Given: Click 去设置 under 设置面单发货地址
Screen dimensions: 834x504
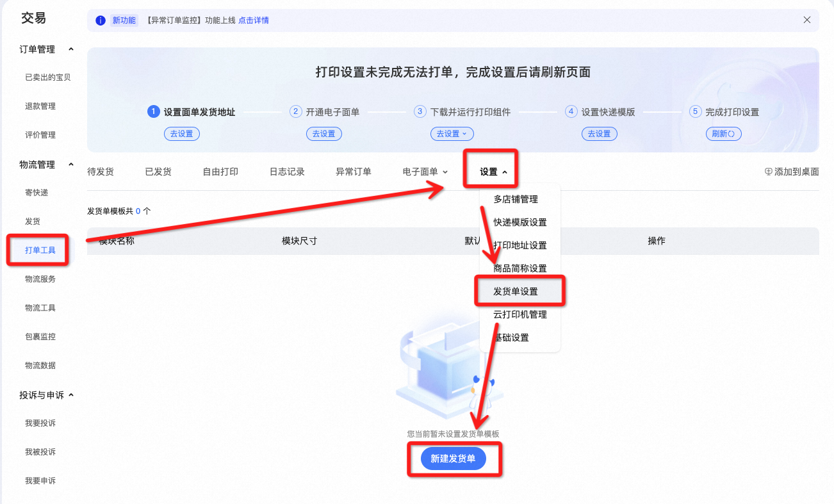Looking at the screenshot, I should click(182, 134).
